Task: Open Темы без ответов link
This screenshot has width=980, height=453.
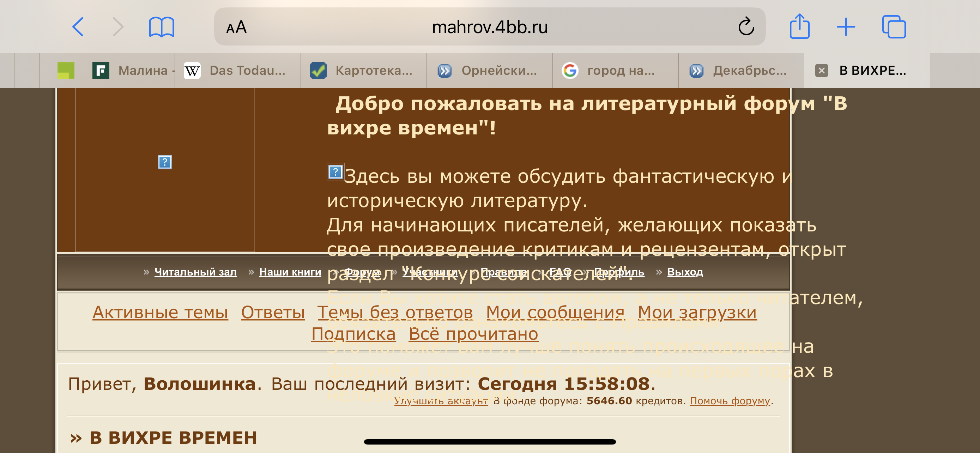Action: pos(395,313)
